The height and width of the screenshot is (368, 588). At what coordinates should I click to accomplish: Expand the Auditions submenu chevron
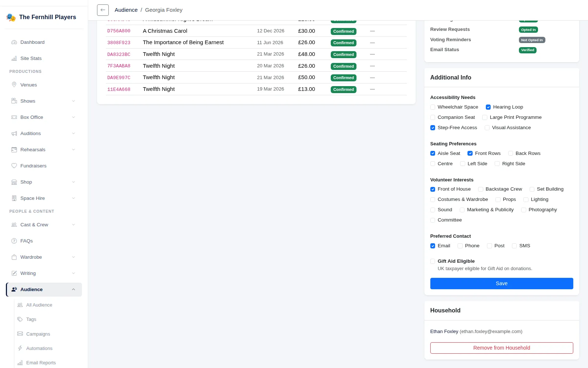click(x=73, y=134)
